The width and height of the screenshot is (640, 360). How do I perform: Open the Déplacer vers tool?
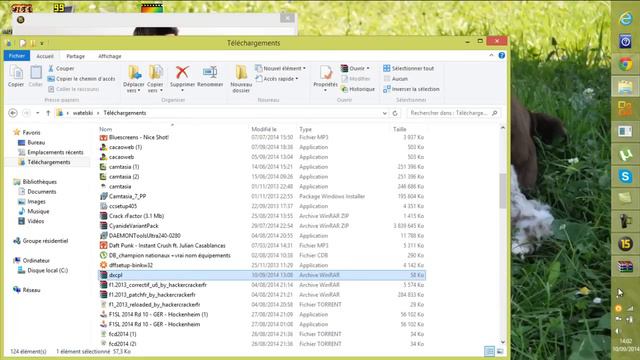coord(134,79)
